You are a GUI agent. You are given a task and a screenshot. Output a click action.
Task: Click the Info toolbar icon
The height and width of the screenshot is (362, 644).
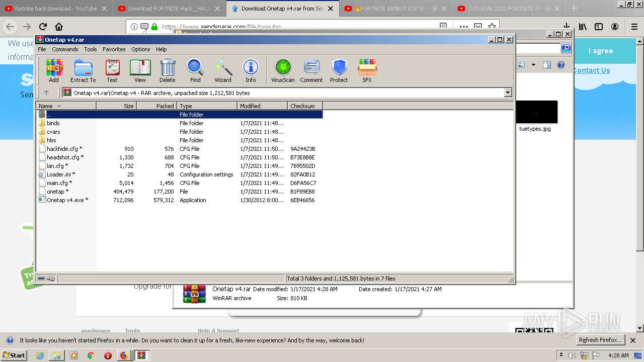(251, 70)
